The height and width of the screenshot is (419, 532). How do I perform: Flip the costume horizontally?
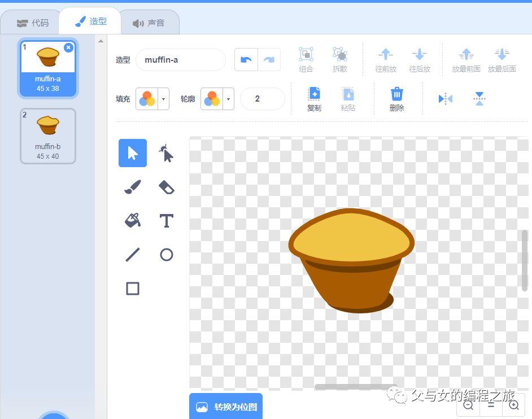click(x=446, y=99)
